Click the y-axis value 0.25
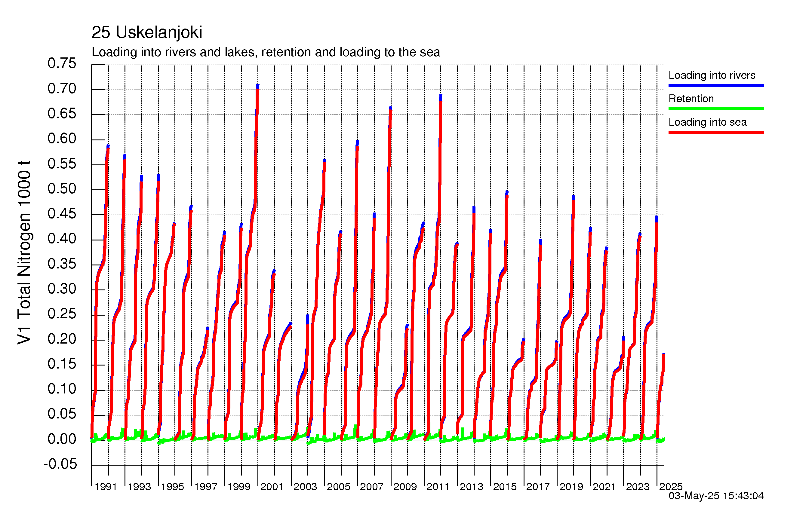 [62, 314]
